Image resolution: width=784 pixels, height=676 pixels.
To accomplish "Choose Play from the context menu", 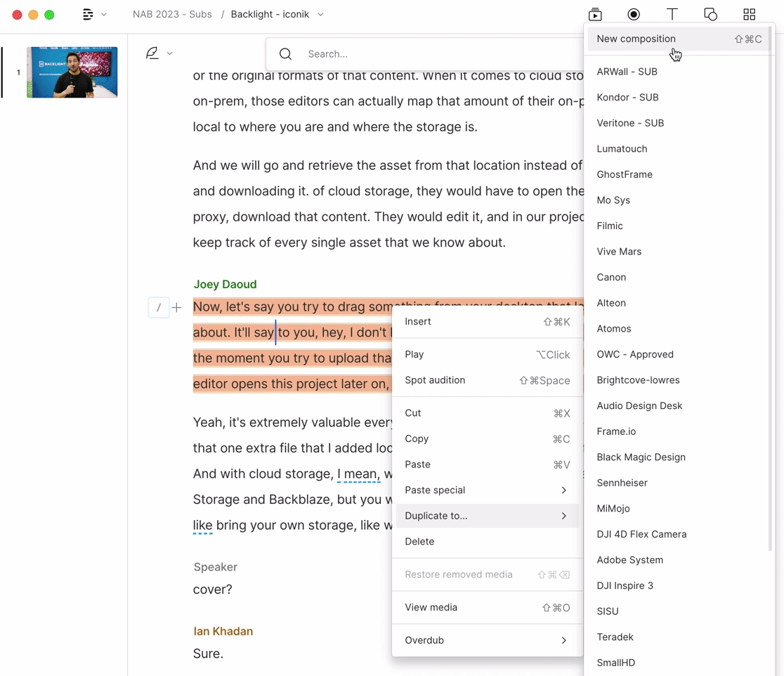I will tap(487, 354).
